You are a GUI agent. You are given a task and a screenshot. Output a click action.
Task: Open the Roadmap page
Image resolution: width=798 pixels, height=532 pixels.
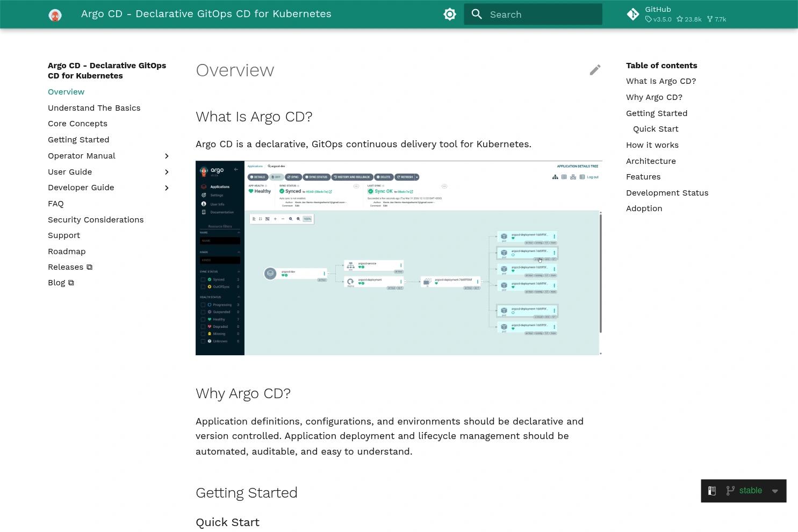[x=67, y=251]
